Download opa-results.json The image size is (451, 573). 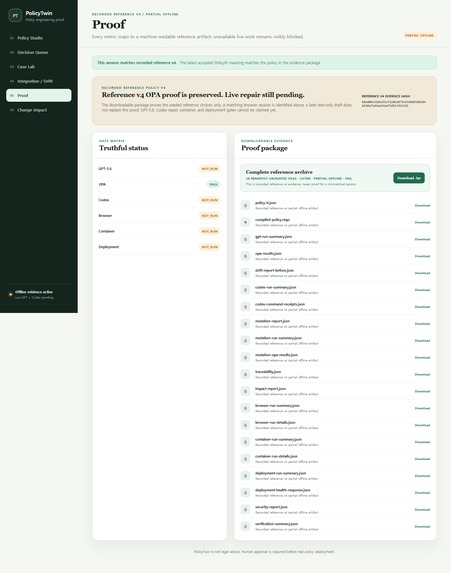[x=422, y=256]
